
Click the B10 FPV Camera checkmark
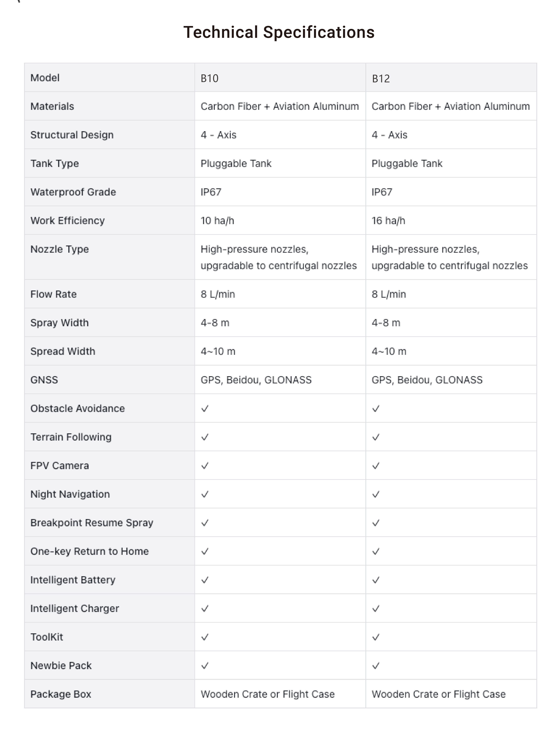[205, 466]
